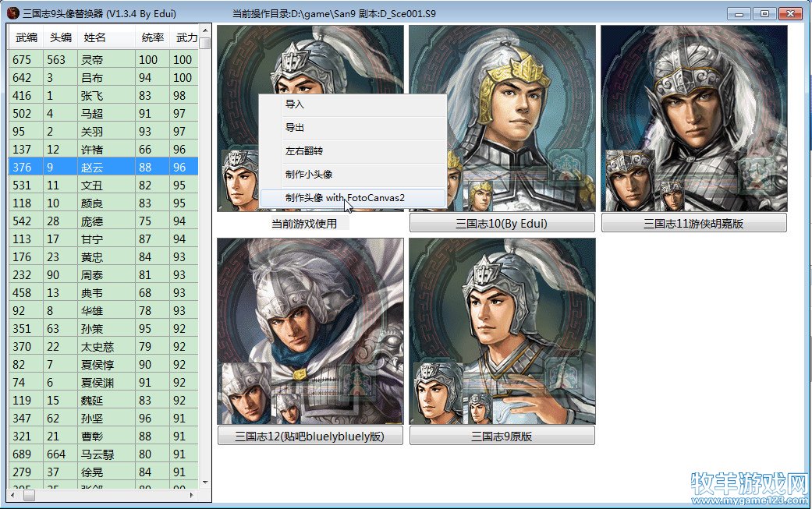This screenshot has width=812, height=509.
Task: Choose 导入 from the context menu
Action: point(353,104)
